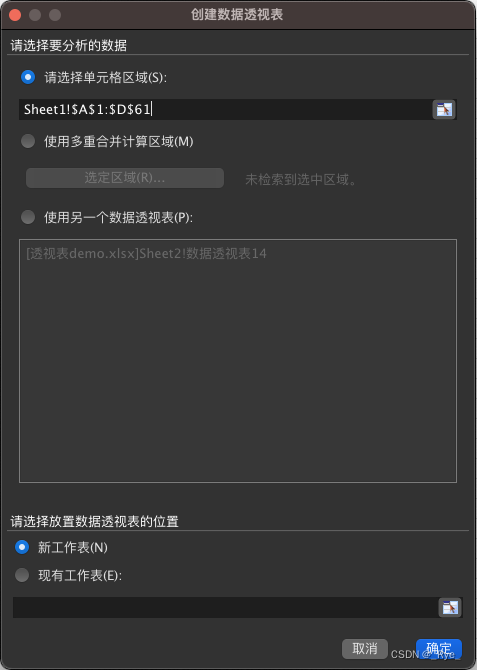Select [透视表demo.xlsx]Sheet2!数据透视表14 list entry
477x670 pixels.
tap(146, 254)
